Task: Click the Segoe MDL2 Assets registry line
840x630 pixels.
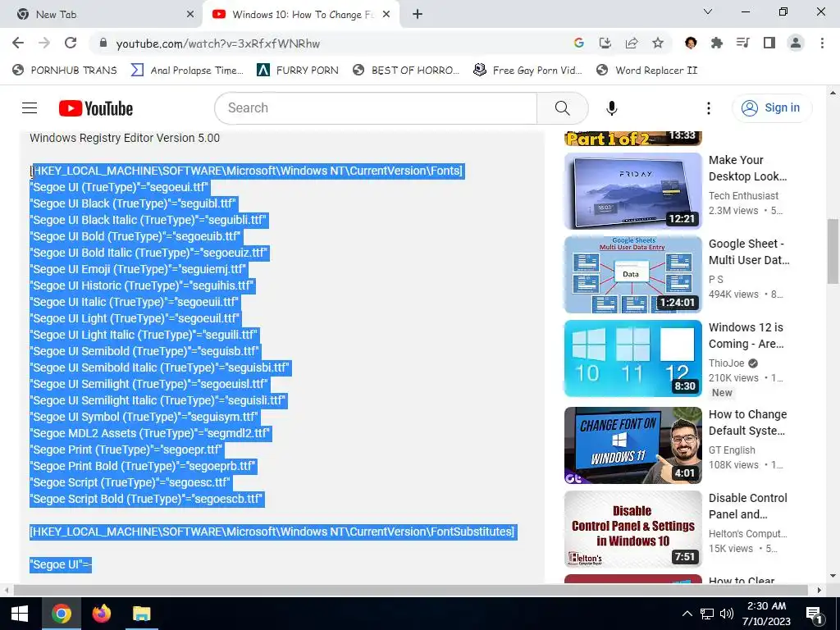Action: 150,433
